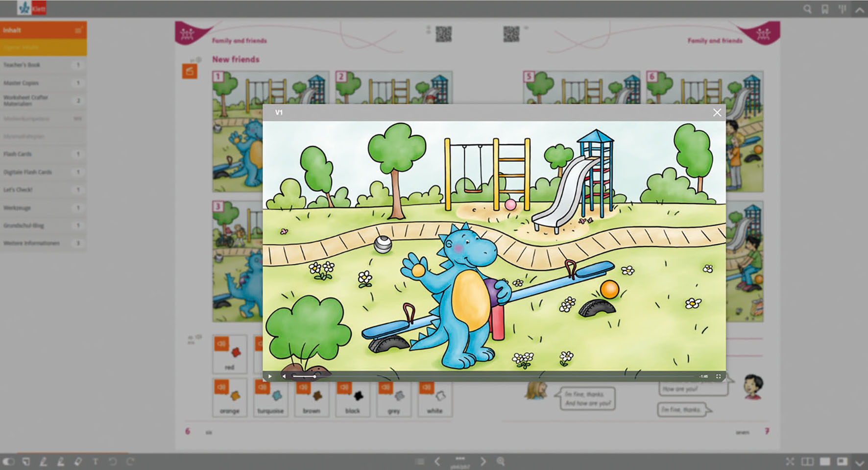
Task: Open Flash Cards in sidebar
Action: tap(44, 154)
